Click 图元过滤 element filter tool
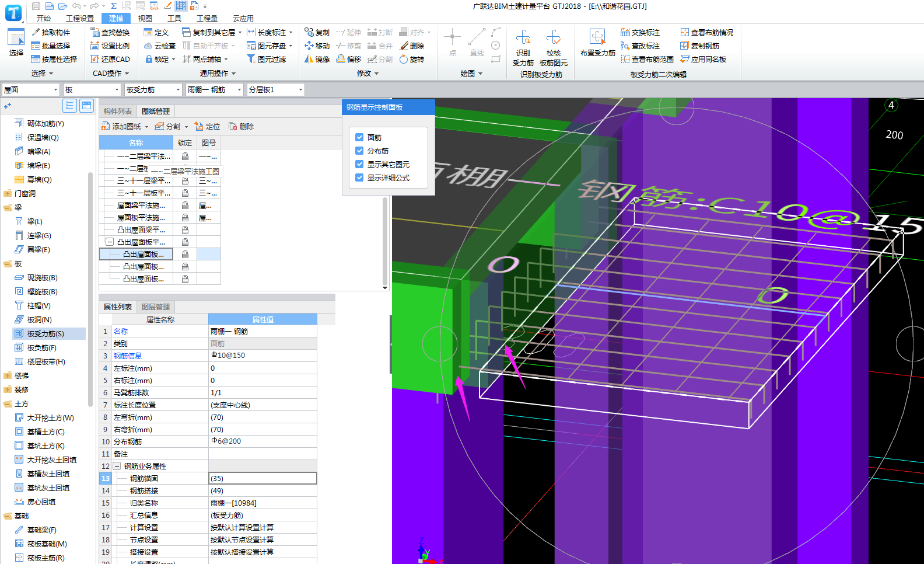 266,60
